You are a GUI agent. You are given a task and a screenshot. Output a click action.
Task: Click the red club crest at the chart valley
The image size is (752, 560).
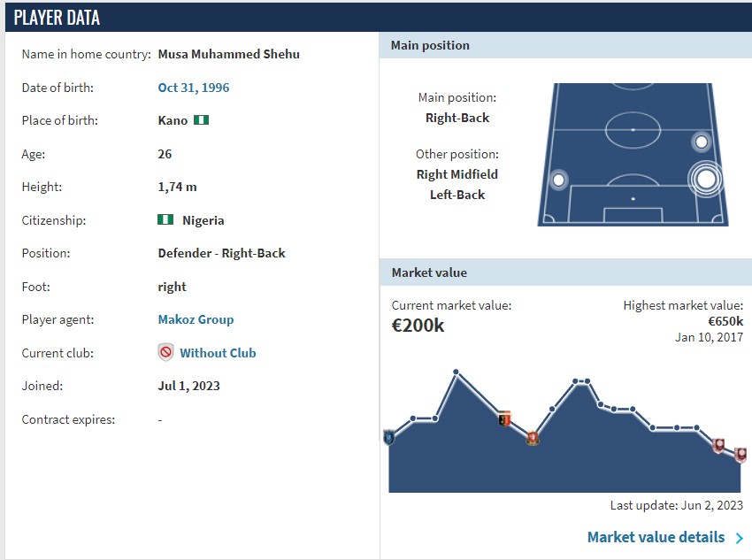pyautogui.click(x=532, y=437)
